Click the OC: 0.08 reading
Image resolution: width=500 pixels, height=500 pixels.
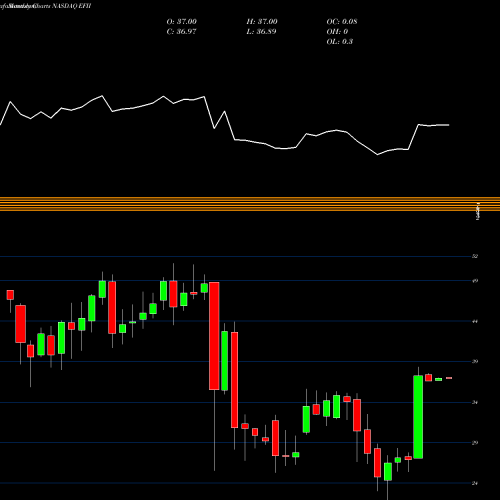pyautogui.click(x=342, y=22)
